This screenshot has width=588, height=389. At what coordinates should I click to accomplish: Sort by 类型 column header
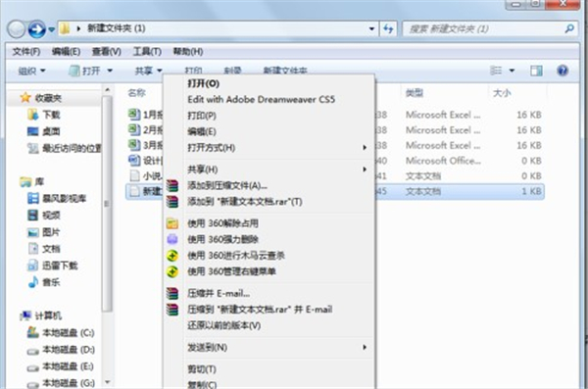pyautogui.click(x=415, y=93)
